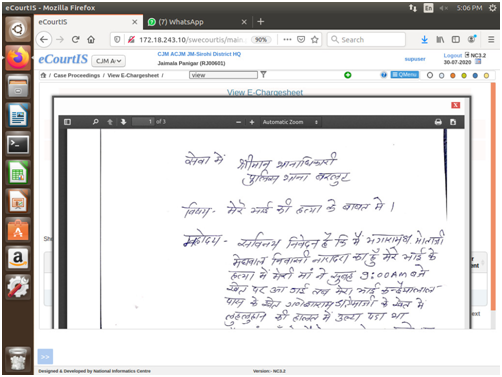
Task: Go to next PDF page
Action: pyautogui.click(x=123, y=122)
